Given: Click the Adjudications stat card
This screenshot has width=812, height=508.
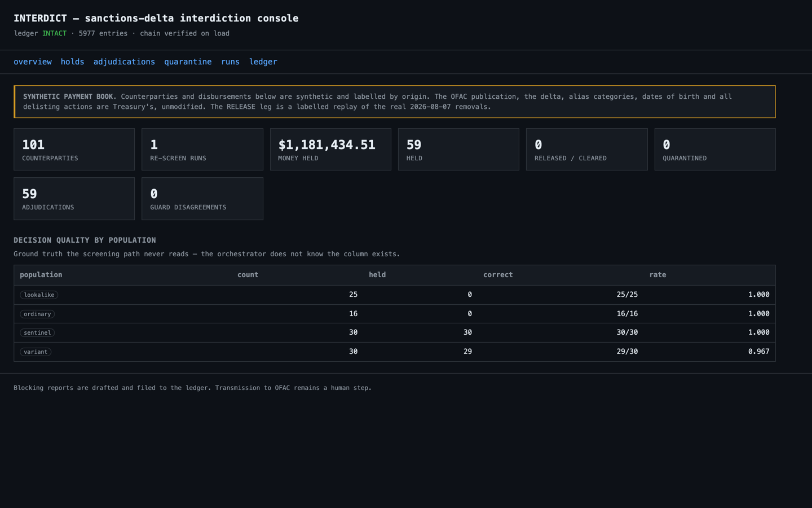Looking at the screenshot, I should (x=74, y=199).
